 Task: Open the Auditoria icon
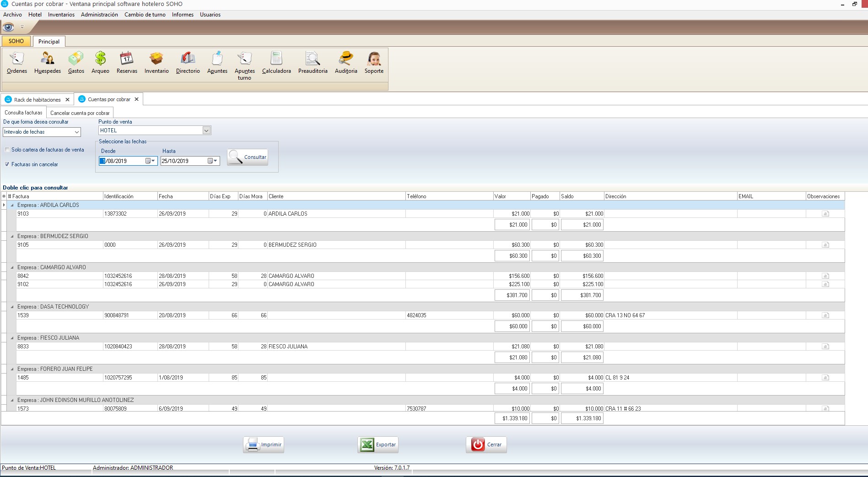[x=346, y=63]
